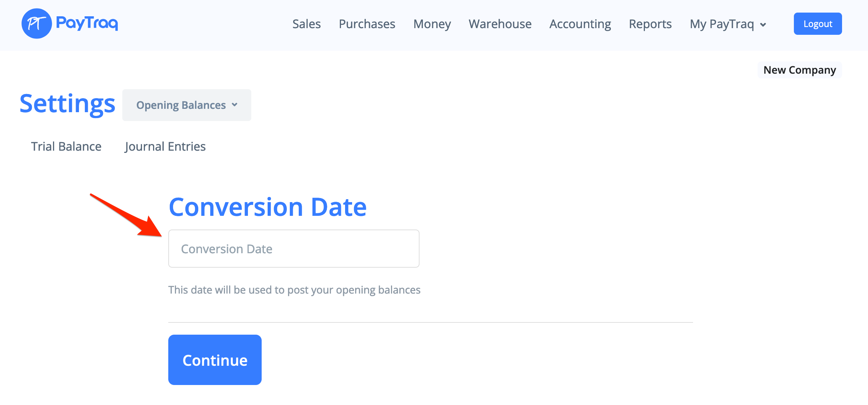
Task: Click the large Conversion Date heading
Action: coord(268,207)
